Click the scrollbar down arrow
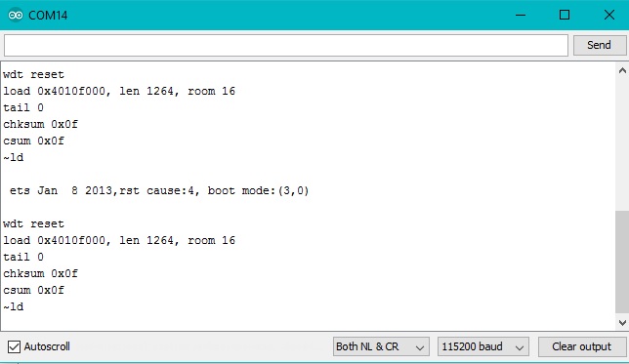629x364 pixels. tap(622, 323)
